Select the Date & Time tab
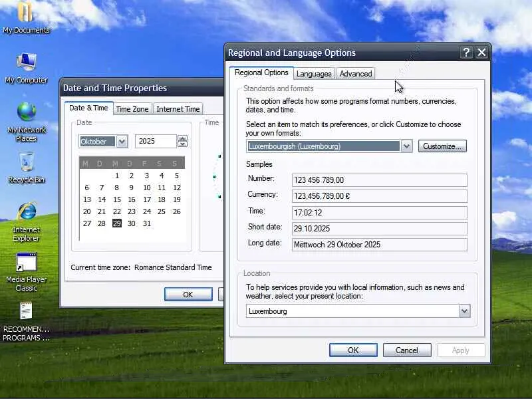This screenshot has width=532, height=399. point(88,108)
